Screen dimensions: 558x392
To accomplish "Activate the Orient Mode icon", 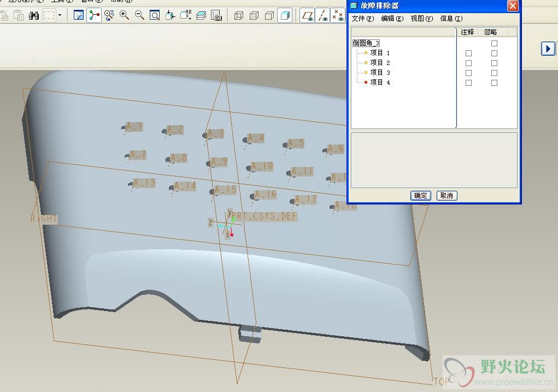I will (109, 15).
